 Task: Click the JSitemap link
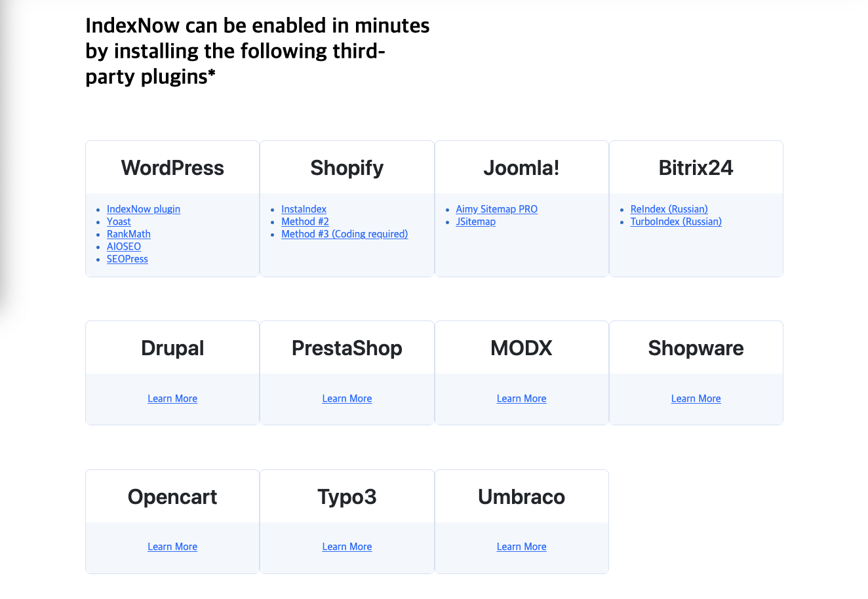[476, 222]
